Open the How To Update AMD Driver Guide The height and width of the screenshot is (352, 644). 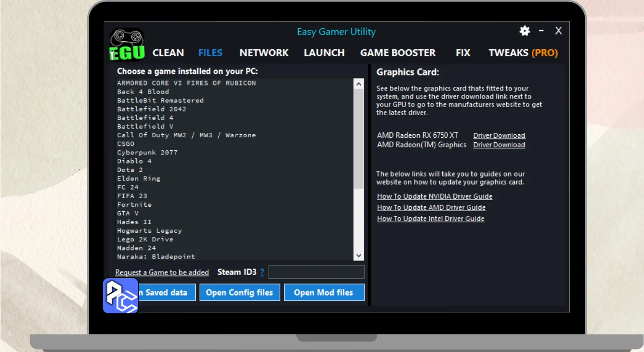[431, 207]
